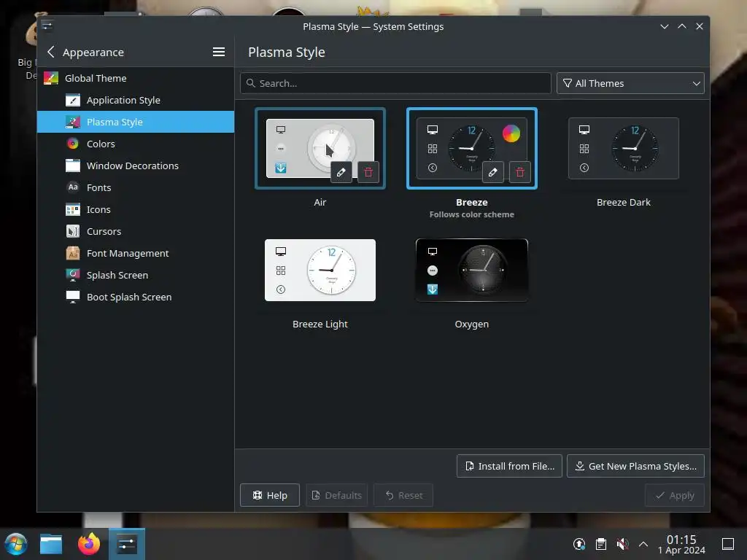This screenshot has width=747, height=560.
Task: Select the Air plasma style thumbnail
Action: pos(320,148)
